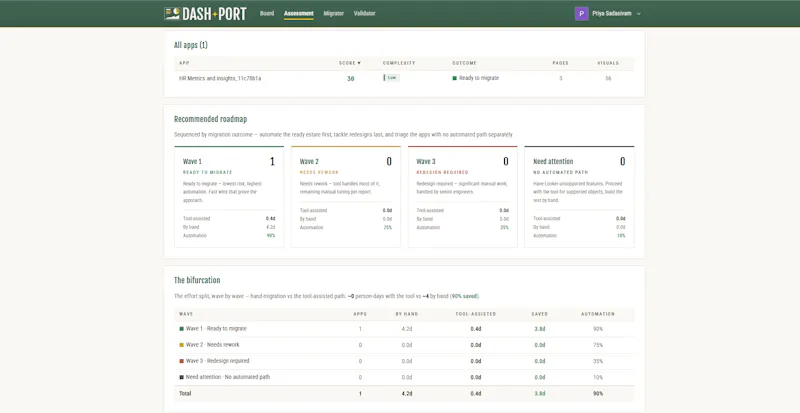Click the yellow Wave 2 row swatch

182,345
